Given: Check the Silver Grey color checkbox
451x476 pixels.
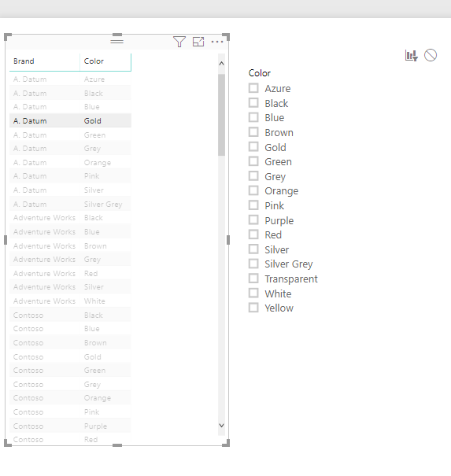Looking at the screenshot, I should click(253, 264).
